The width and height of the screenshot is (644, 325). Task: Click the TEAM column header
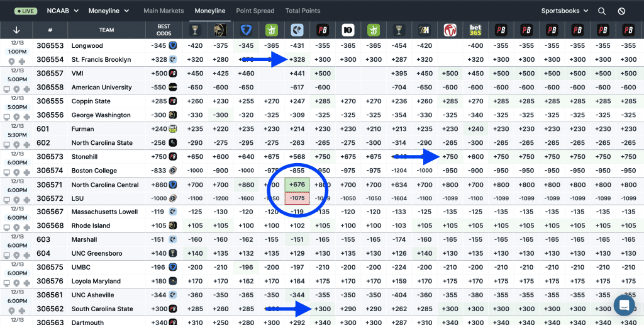(107, 30)
